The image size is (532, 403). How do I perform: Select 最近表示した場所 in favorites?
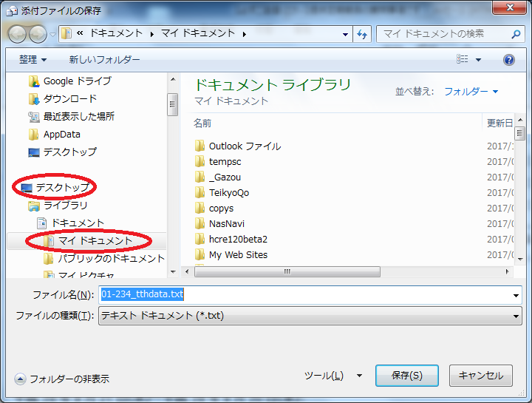(78, 116)
